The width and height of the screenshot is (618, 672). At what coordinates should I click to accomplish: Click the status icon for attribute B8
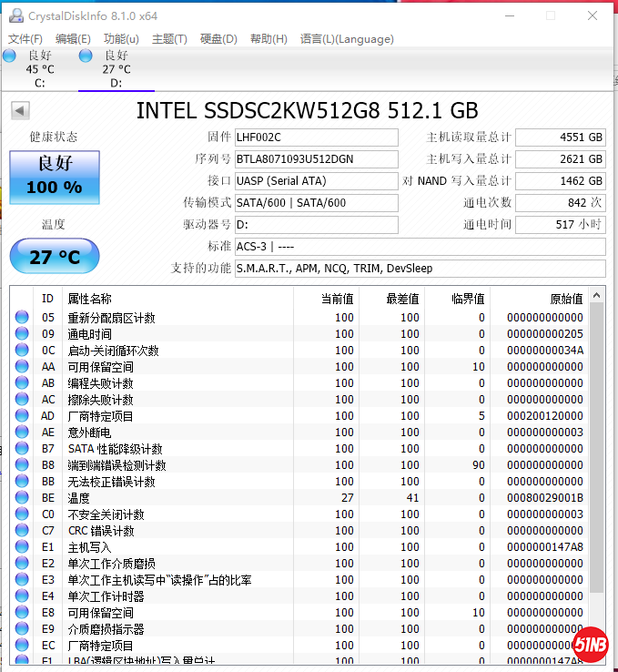(x=22, y=464)
